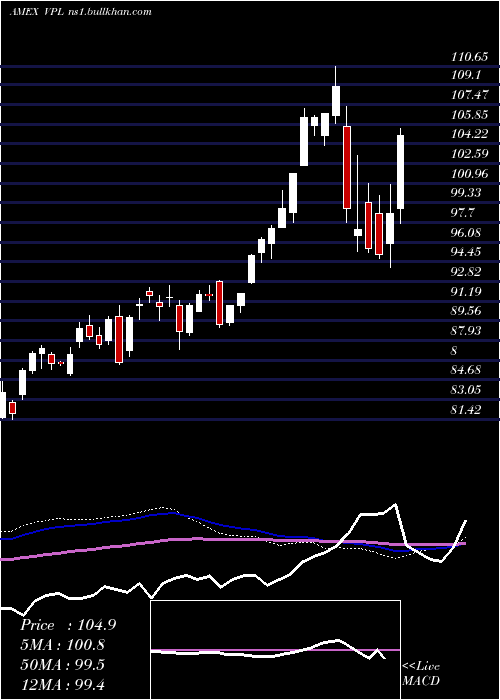Click the 5MA : 100.8 readout
This screenshot has width=500, height=700.
[63, 645]
